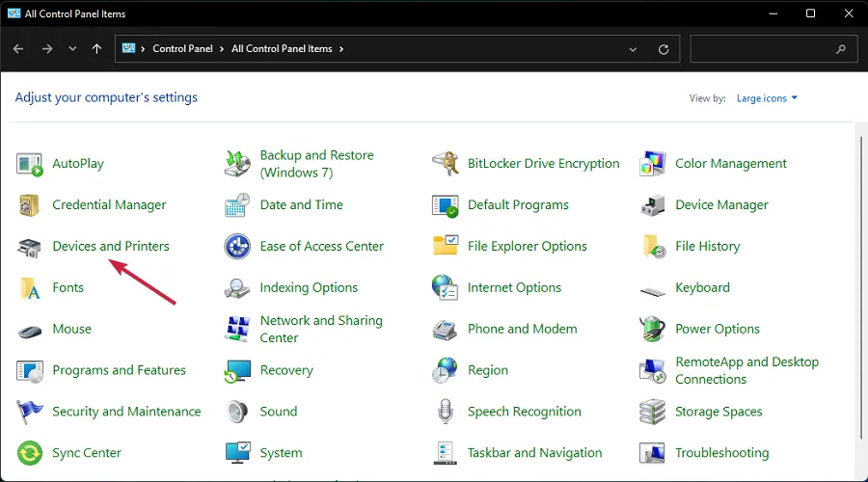The width and height of the screenshot is (868, 482).
Task: Select the Sound speaker icon
Action: point(237,412)
